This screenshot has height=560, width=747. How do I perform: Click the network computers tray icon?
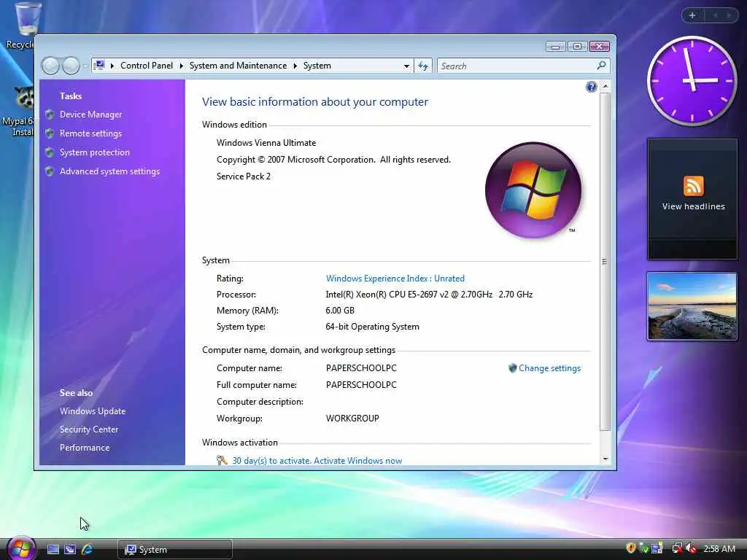click(x=676, y=548)
